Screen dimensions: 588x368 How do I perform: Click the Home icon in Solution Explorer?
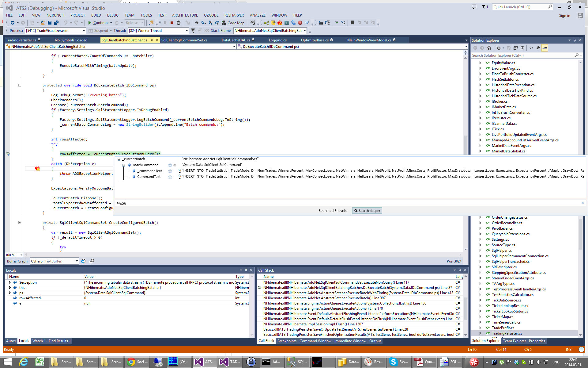(489, 48)
